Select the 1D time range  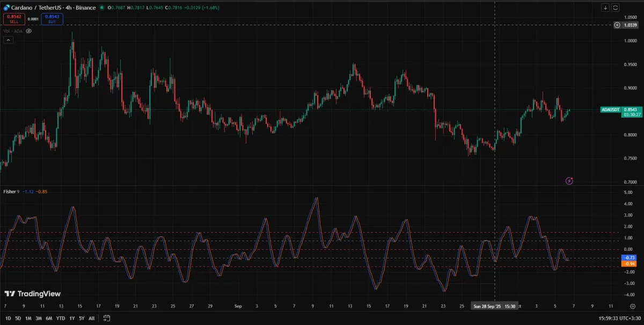(8, 318)
